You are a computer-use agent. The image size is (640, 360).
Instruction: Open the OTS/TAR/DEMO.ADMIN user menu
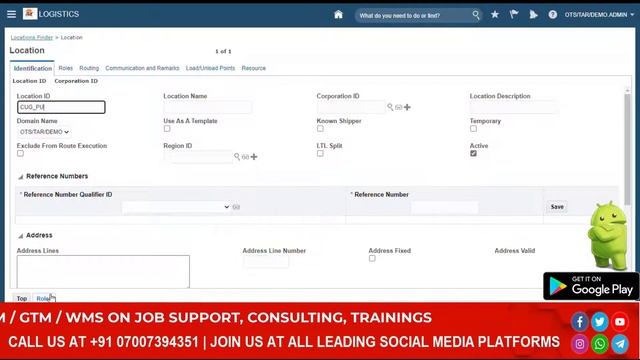(x=599, y=15)
